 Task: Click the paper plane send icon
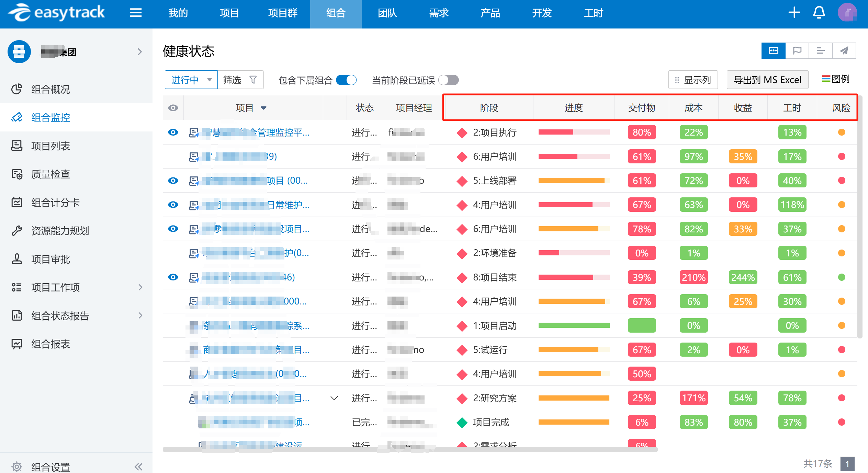pyautogui.click(x=844, y=50)
